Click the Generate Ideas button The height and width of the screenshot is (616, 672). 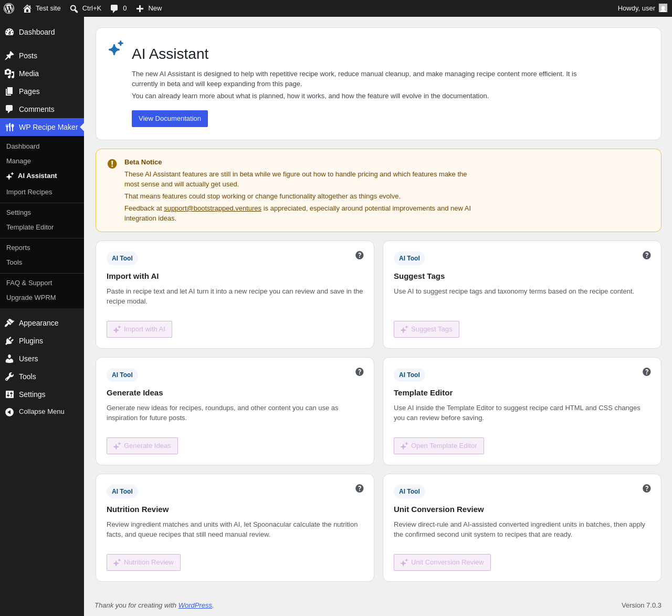142,446
